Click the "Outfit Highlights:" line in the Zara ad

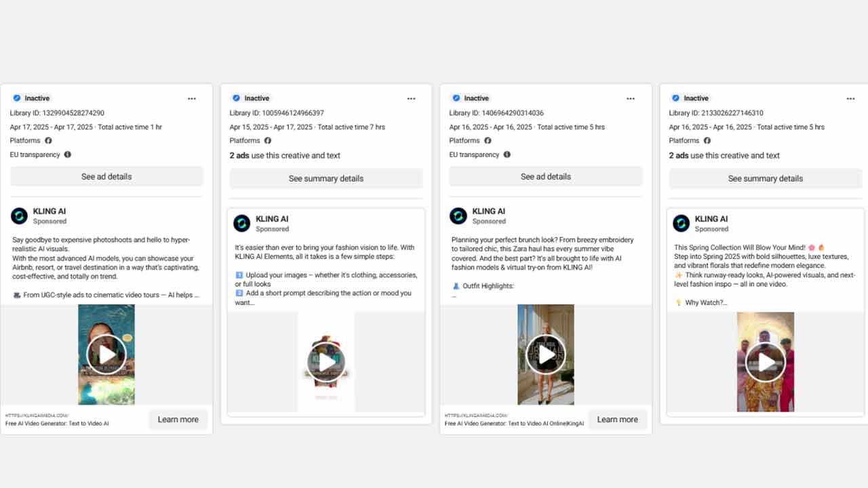pyautogui.click(x=483, y=286)
